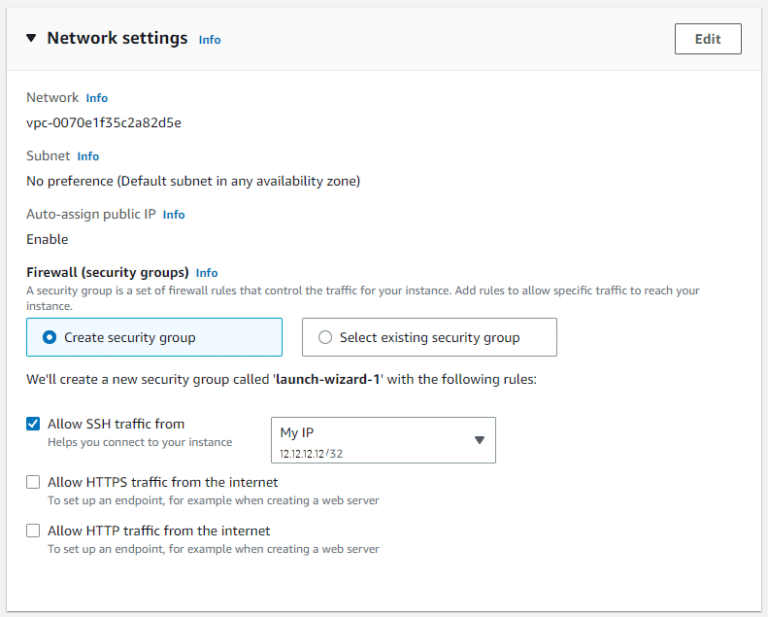Click the Enable value under Auto-assign public IP
Screen dimensions: 768x617
[x=47, y=239]
